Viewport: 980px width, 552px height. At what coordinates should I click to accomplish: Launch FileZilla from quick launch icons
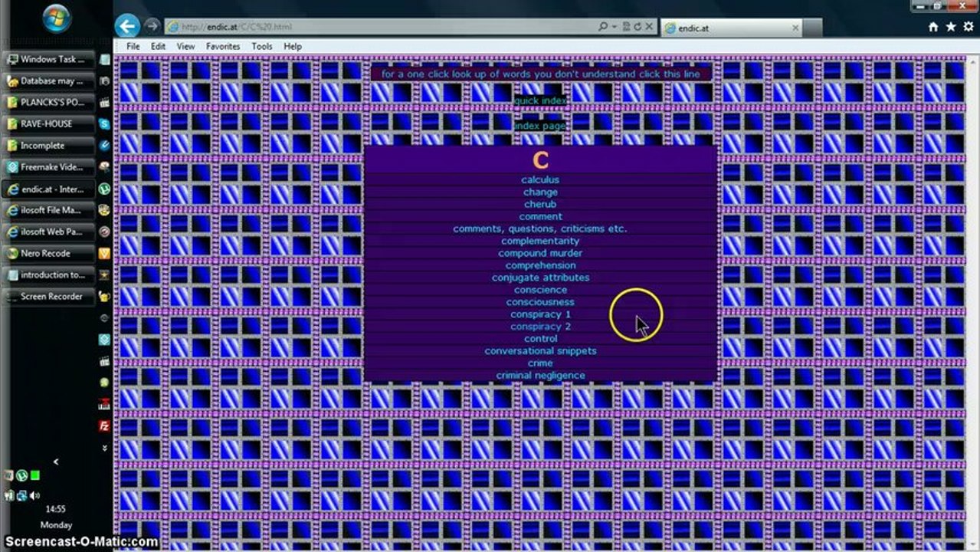point(104,426)
